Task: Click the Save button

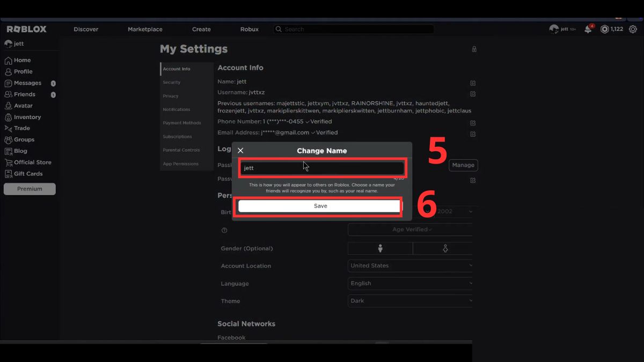Action: [x=320, y=206]
